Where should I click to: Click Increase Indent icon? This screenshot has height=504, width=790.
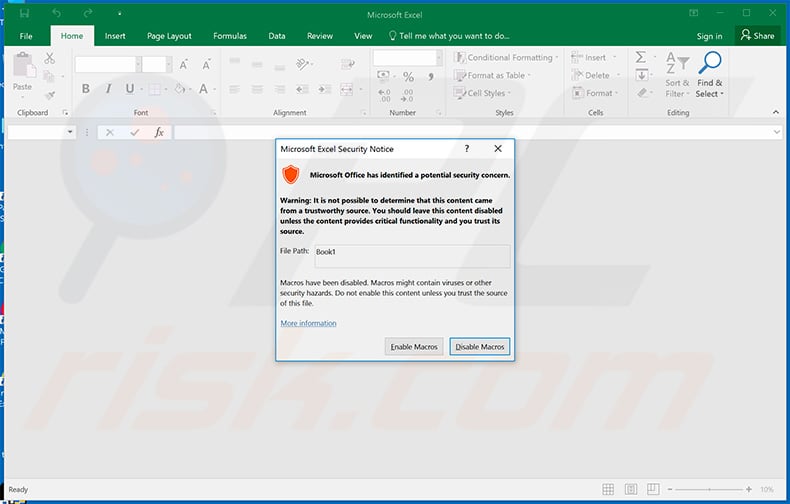coord(324,89)
